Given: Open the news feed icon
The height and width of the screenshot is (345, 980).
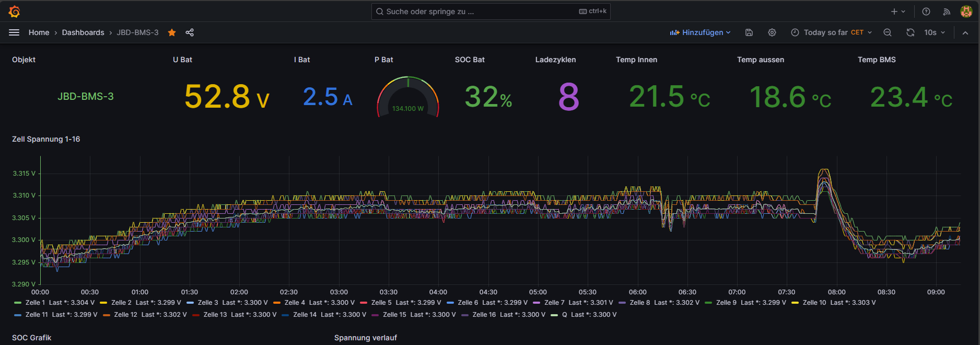Looking at the screenshot, I should pyautogui.click(x=946, y=11).
